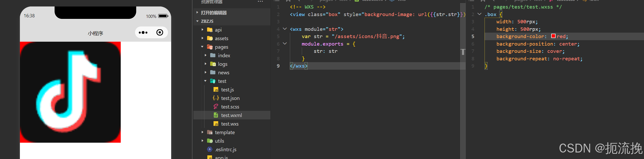This screenshot has height=159, width=644.
Task: Open the mini program capsule menu dots
Action: tap(143, 33)
